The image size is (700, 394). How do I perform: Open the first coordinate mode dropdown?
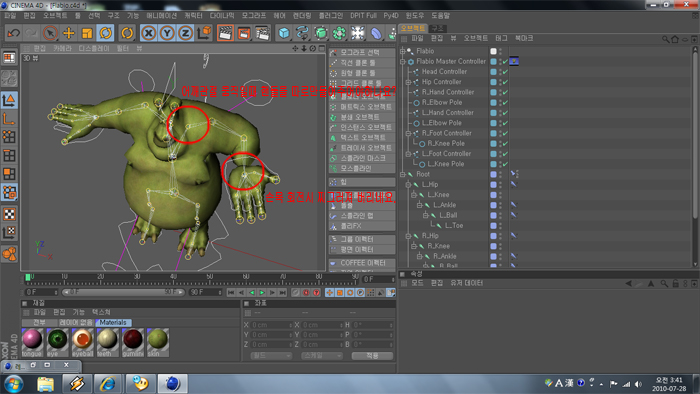coord(271,356)
